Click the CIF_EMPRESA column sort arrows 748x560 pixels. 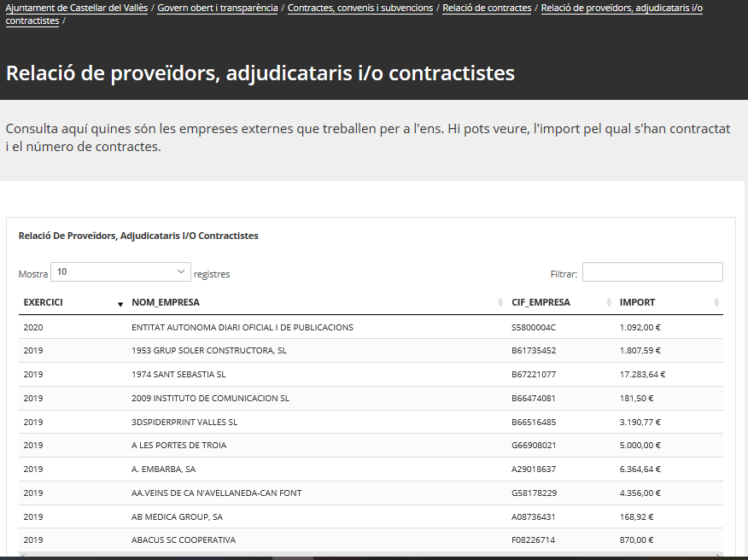click(x=609, y=303)
